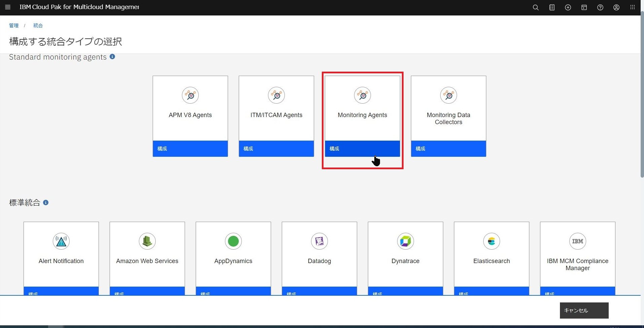Click the Monitoring Agents icon
The height and width of the screenshot is (328, 644).
point(363,95)
